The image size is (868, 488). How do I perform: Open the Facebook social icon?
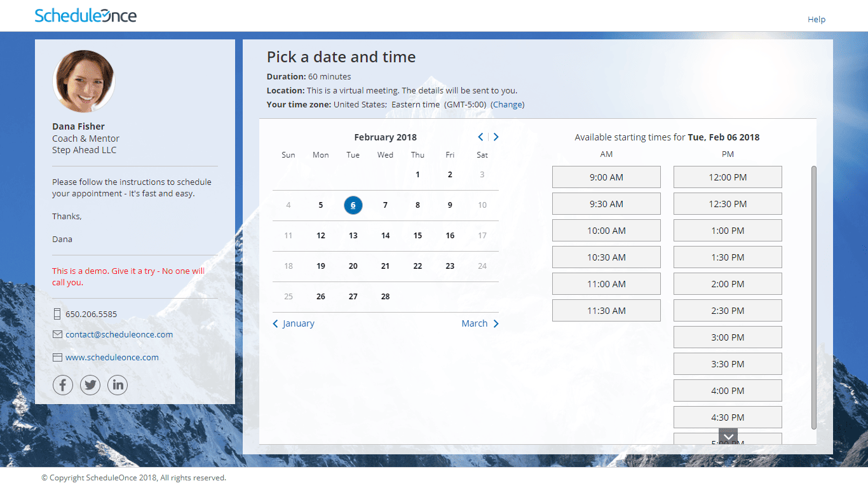tap(63, 384)
